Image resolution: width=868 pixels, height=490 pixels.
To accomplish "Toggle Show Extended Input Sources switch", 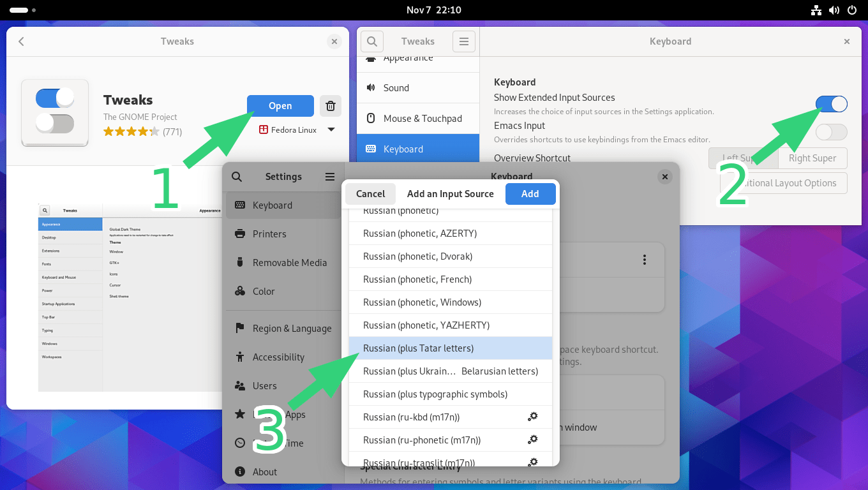I will pos(831,104).
